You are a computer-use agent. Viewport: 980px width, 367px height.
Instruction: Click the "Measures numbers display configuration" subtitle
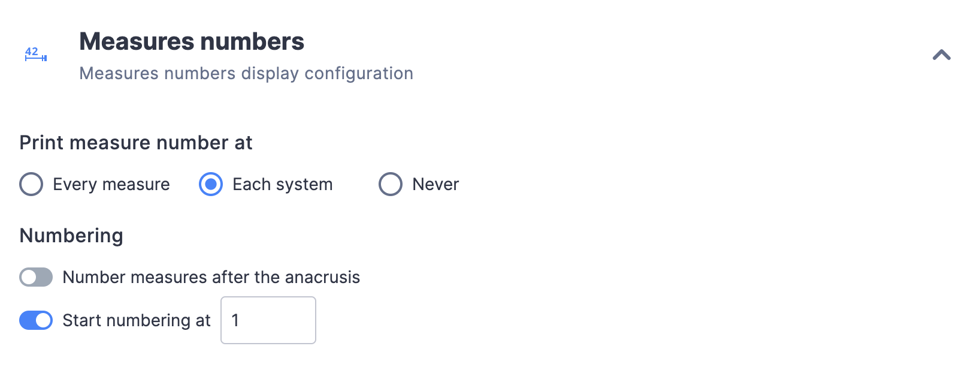click(246, 73)
